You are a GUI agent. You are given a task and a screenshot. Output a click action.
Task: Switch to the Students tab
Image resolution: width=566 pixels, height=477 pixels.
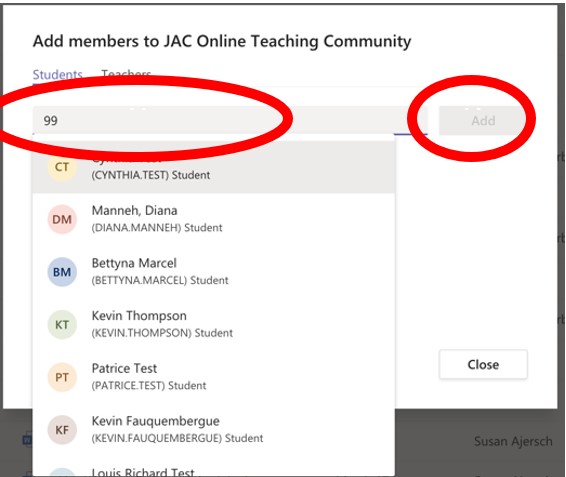pyautogui.click(x=58, y=75)
